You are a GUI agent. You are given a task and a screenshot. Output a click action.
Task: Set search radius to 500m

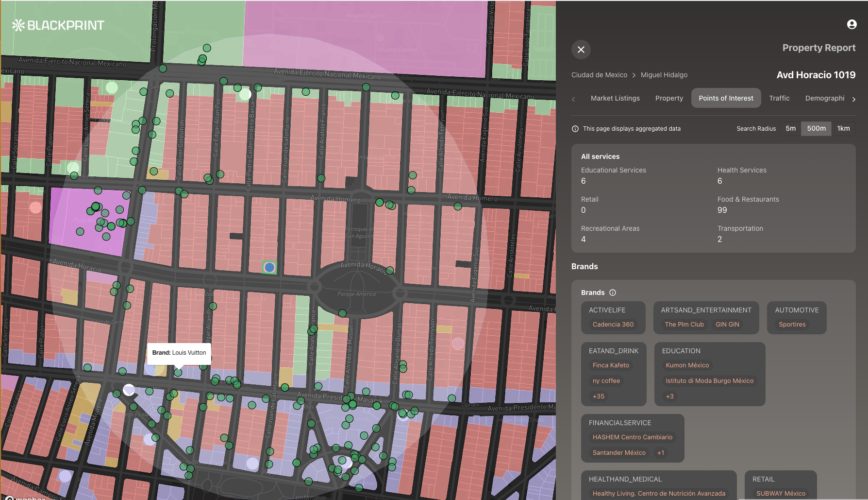pyautogui.click(x=816, y=128)
